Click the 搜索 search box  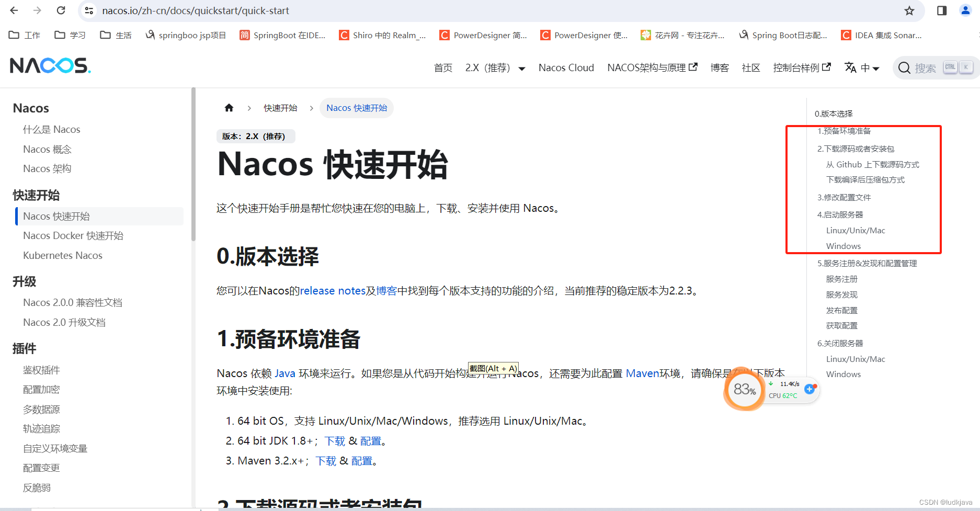pyautogui.click(x=936, y=67)
